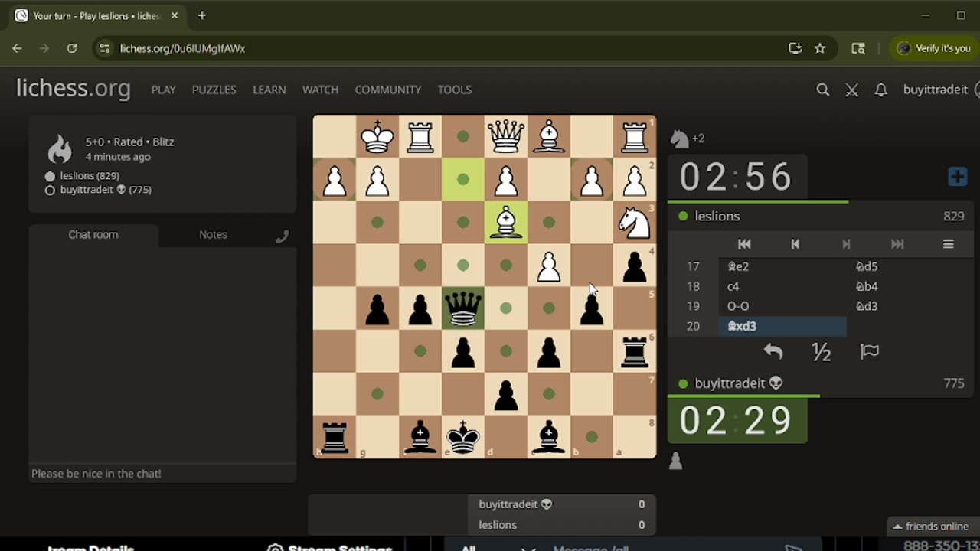Open the PUZZLES menu
This screenshot has width=980, height=551.
point(214,90)
